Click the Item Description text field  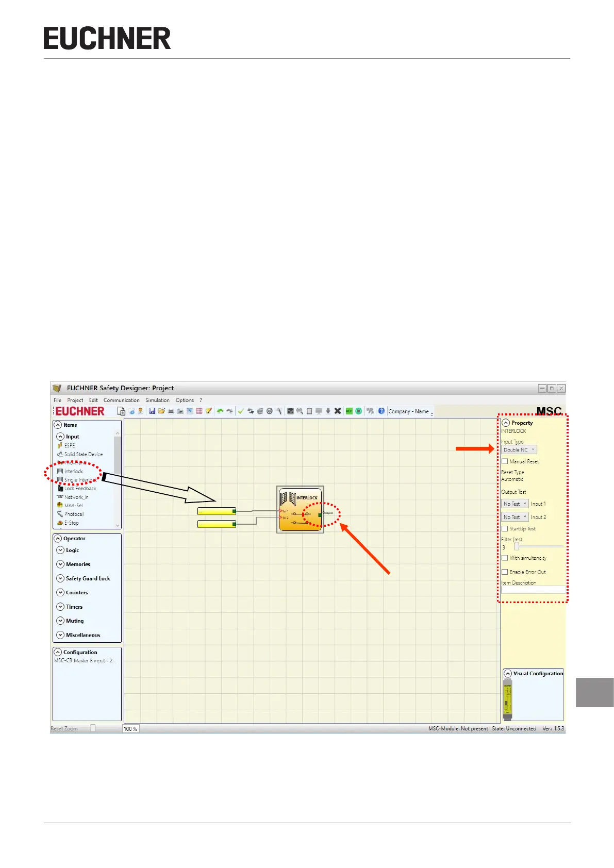(533, 590)
